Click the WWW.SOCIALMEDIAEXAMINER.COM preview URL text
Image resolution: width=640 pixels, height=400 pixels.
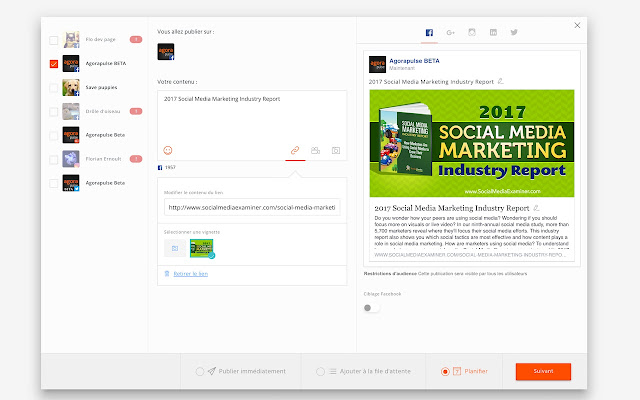point(470,255)
